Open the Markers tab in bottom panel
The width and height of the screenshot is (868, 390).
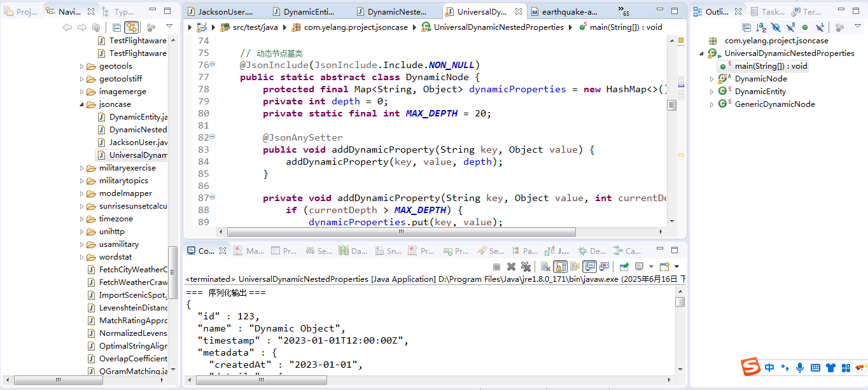tap(249, 251)
